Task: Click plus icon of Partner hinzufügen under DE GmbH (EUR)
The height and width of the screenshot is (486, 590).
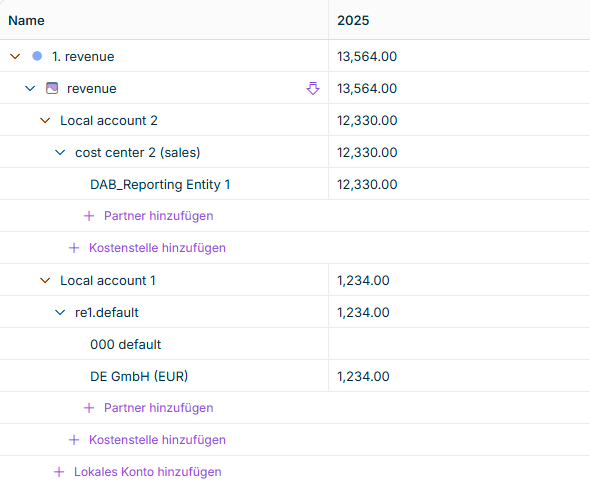Action: (x=89, y=408)
